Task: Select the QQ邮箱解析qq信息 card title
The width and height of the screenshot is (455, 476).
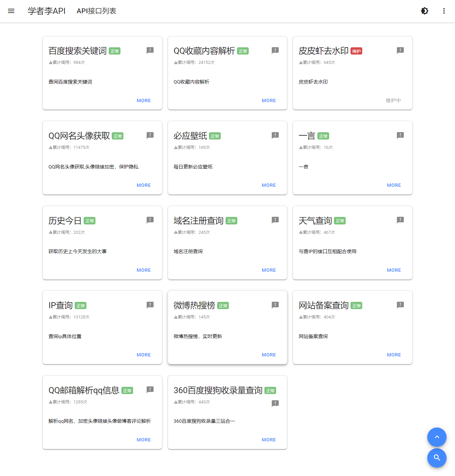Action: click(x=84, y=390)
